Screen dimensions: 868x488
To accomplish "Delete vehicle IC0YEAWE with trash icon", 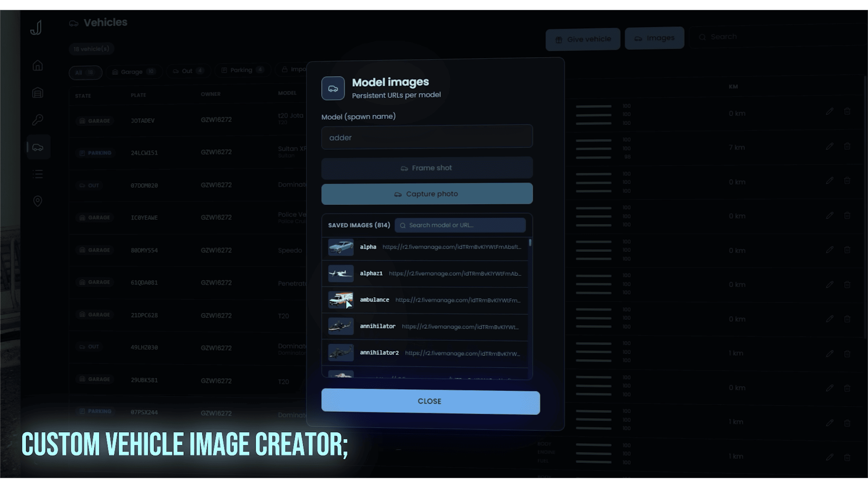I will click(847, 215).
